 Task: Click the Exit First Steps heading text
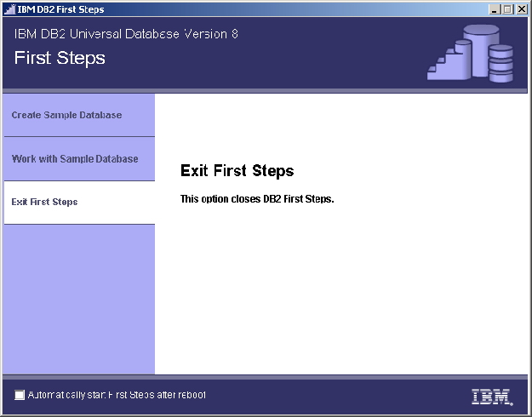[x=237, y=170]
